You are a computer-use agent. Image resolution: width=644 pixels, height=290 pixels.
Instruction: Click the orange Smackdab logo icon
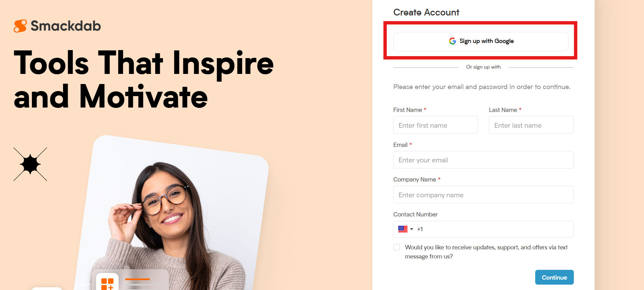[20, 26]
